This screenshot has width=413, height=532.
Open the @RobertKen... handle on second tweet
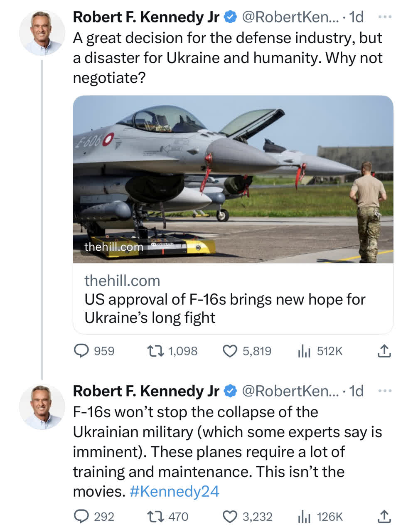pos(290,391)
